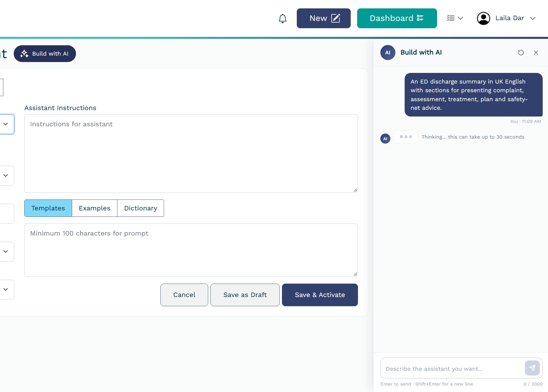This screenshot has height=392, width=548.
Task: Switch to the Dictionary tab
Action: [x=141, y=208]
